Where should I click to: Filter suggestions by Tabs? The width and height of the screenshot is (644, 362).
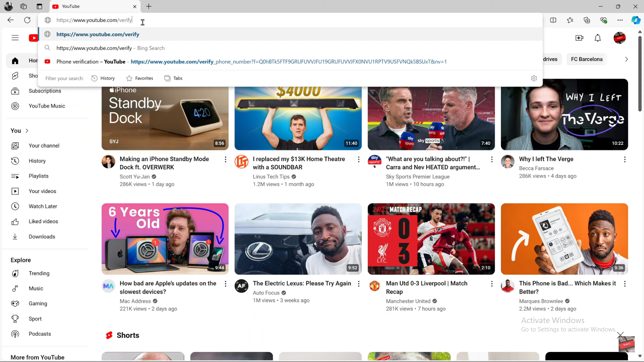tap(173, 78)
